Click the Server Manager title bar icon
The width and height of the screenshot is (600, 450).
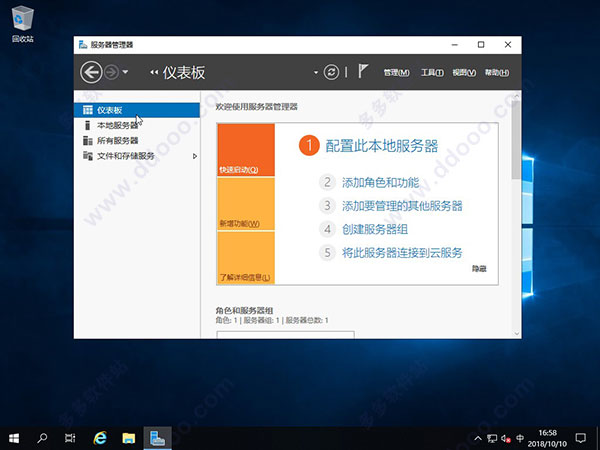click(83, 45)
